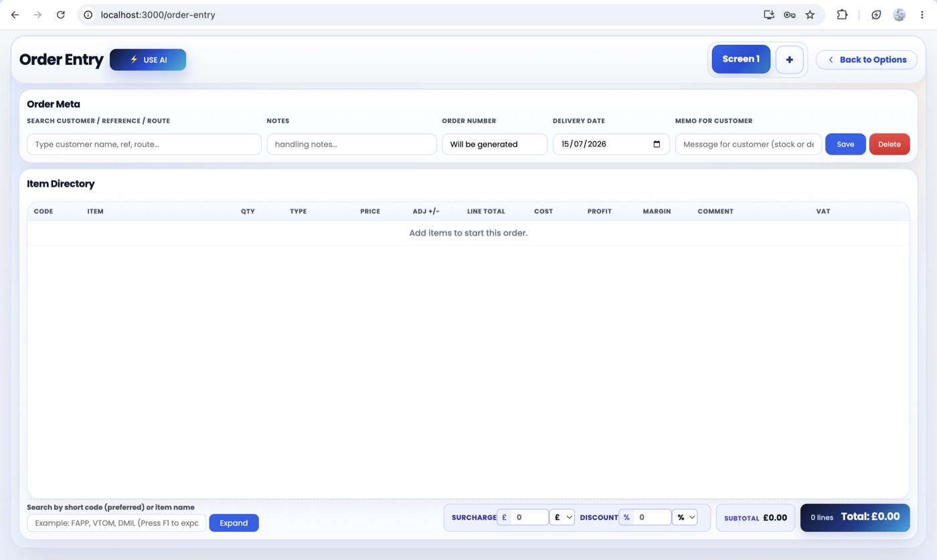Click the PRICE column header

tap(370, 211)
